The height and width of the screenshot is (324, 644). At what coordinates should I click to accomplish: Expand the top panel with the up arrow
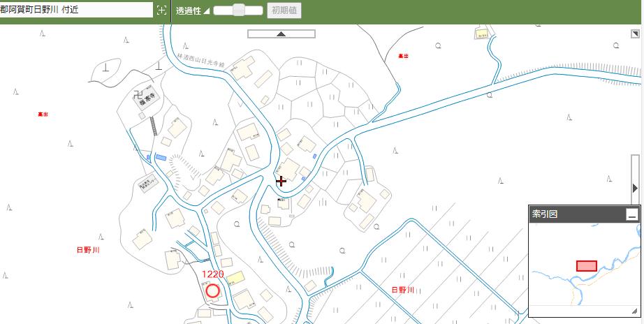click(281, 34)
